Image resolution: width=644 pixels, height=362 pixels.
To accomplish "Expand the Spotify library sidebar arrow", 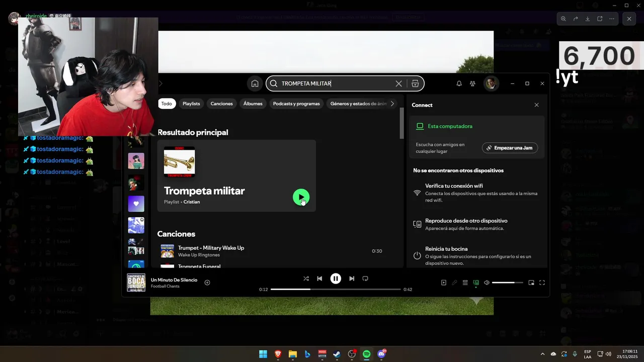I will click(161, 83).
